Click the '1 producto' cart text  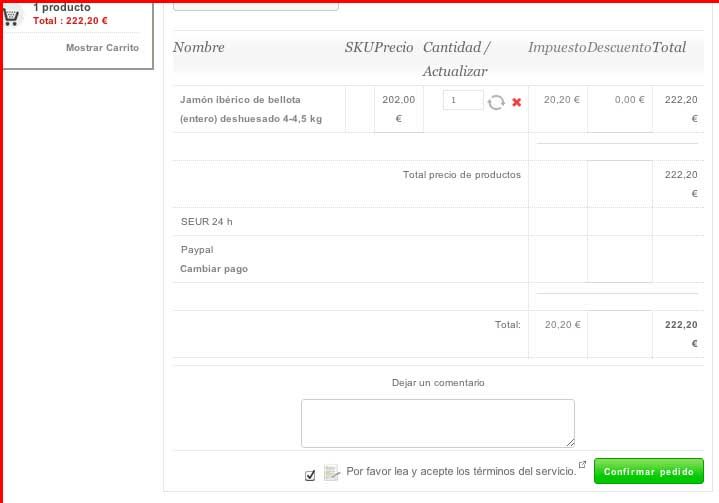61,7
